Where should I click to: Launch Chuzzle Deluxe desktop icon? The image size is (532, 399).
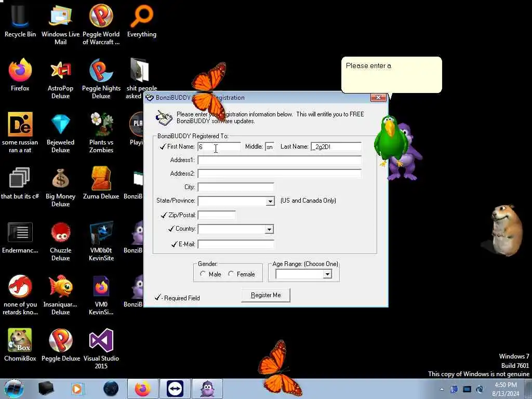(x=60, y=241)
